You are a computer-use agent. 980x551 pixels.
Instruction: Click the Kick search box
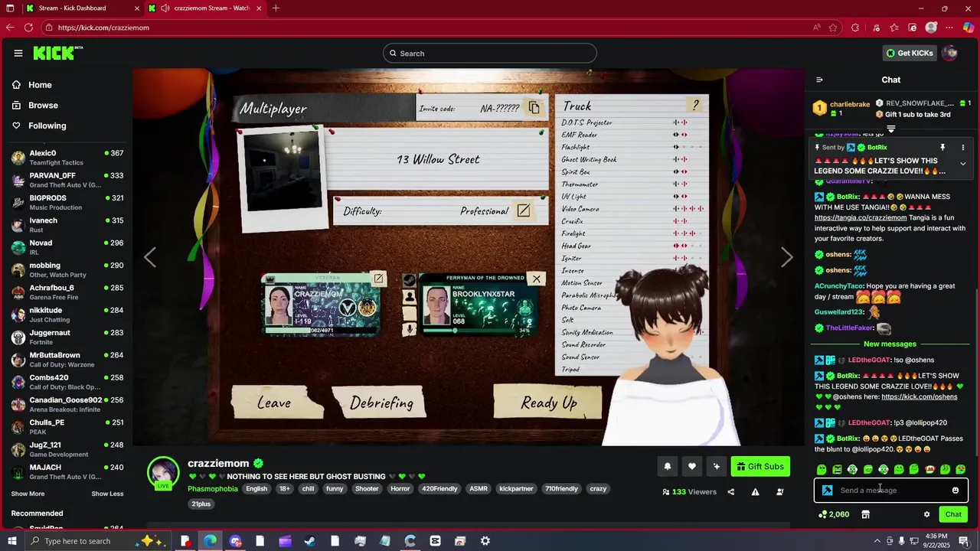[490, 54]
